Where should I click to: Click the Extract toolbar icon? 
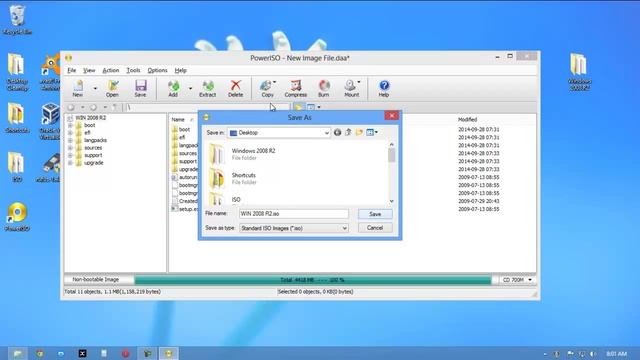coord(207,88)
